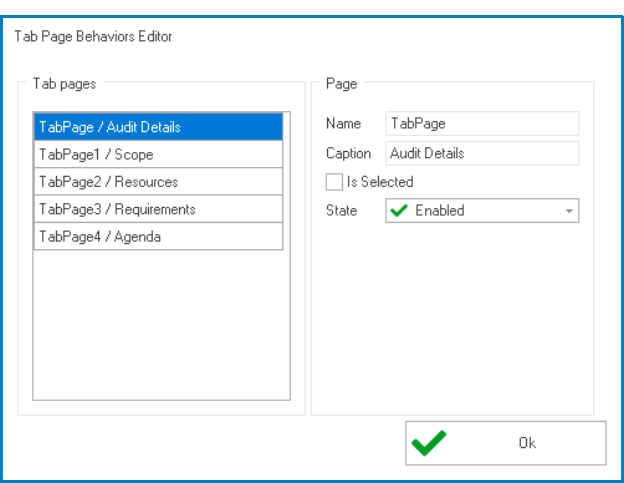Click the Tab Page Behaviors Editor title
The width and height of the screenshot is (624, 483).
pos(93,37)
